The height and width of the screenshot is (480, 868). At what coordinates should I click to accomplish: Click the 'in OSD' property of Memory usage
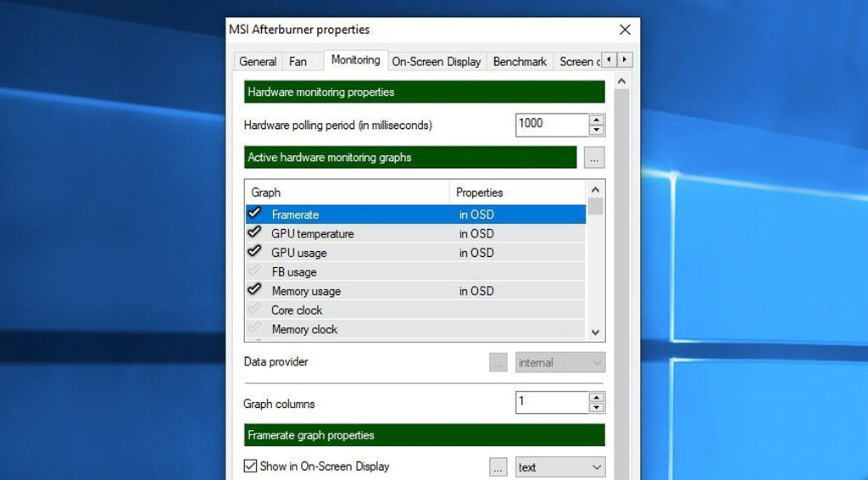(476, 291)
